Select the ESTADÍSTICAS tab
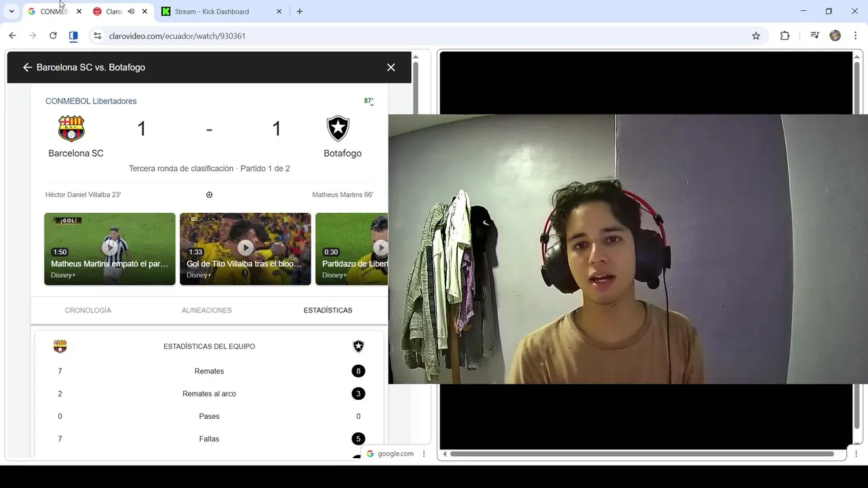 click(x=328, y=310)
